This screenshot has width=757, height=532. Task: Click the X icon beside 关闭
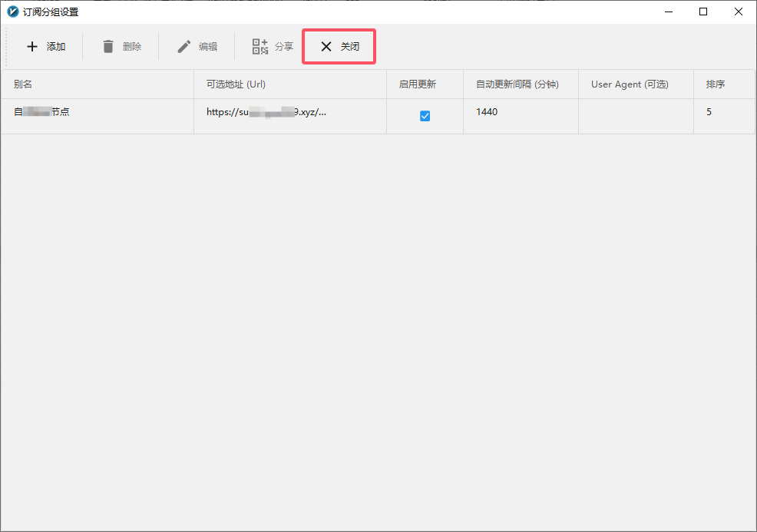point(326,46)
